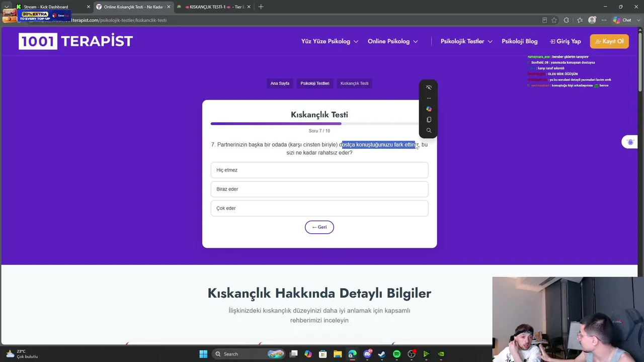This screenshot has height=362, width=644.
Task: Click the Soru 7 / 10 counter
Action: point(319,131)
